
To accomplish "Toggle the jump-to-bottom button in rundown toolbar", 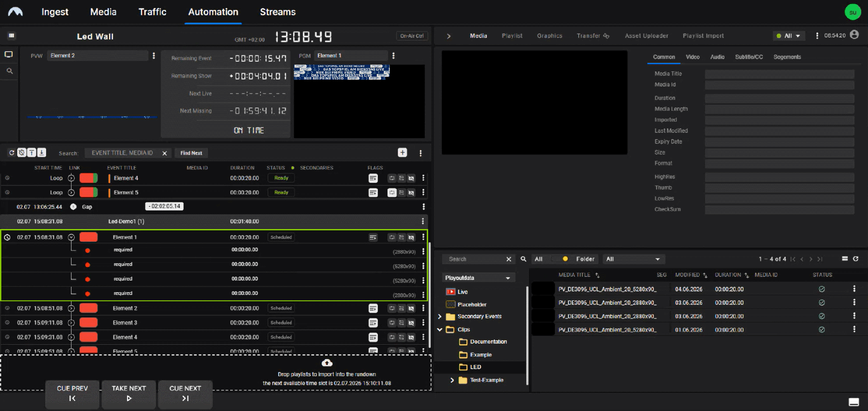I will (42, 153).
